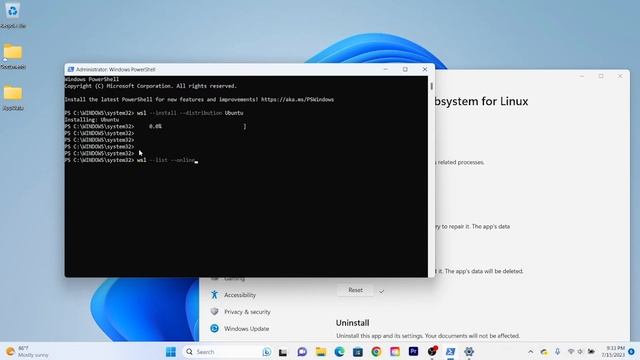Maximize the PowerShell window

(405, 69)
